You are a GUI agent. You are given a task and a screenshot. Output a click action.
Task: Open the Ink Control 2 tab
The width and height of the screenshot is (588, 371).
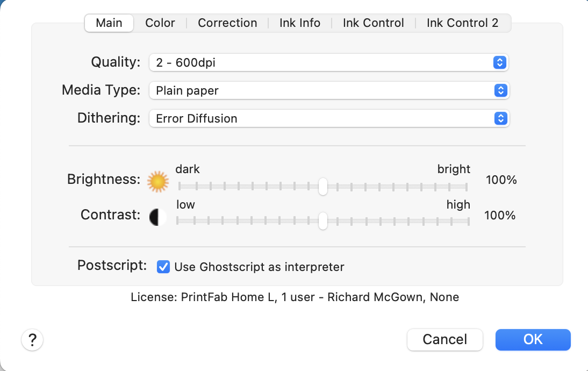pos(462,23)
